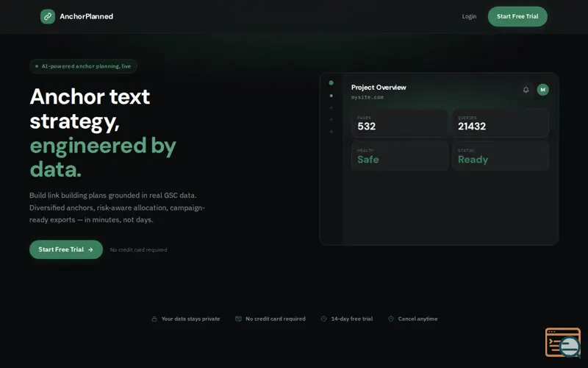Click the AnchorPlanned brand name
Viewport: 588px width, 368px height.
pyautogui.click(x=86, y=16)
